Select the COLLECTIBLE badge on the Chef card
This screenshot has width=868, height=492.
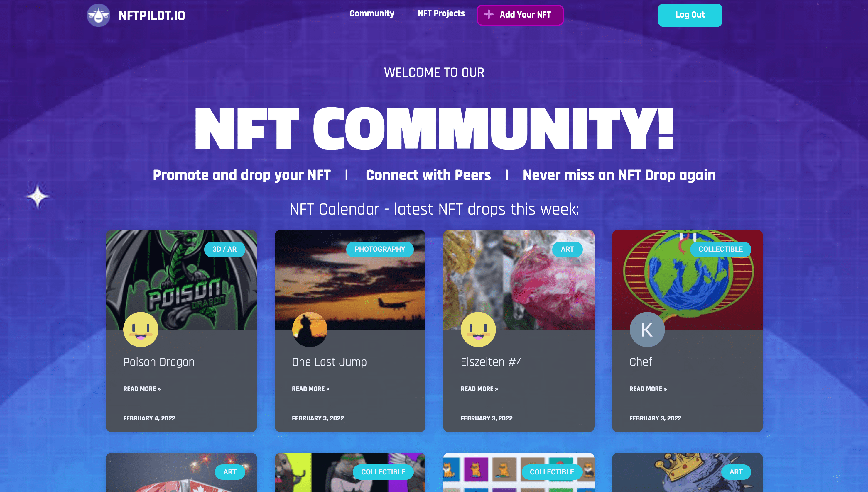[721, 250]
